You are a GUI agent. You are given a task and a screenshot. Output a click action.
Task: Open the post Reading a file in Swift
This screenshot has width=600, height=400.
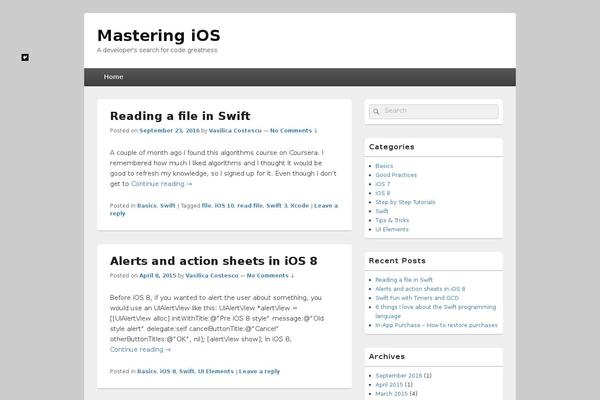point(180,116)
